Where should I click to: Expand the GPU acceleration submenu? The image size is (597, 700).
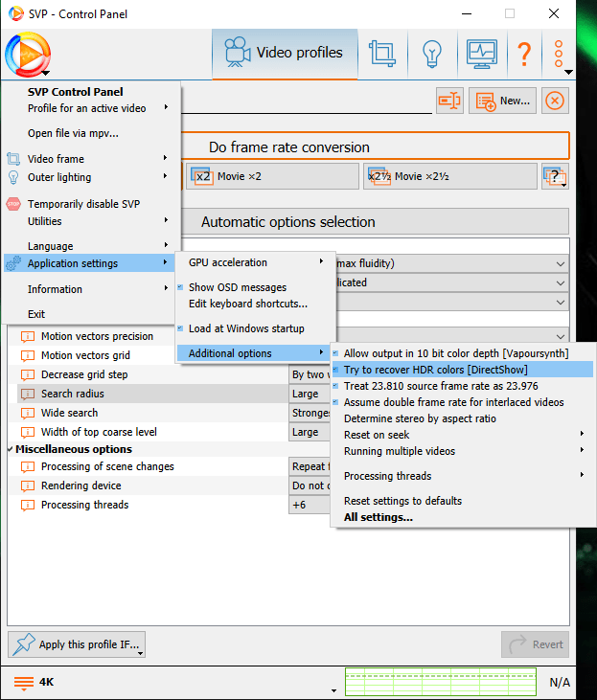tap(255, 262)
